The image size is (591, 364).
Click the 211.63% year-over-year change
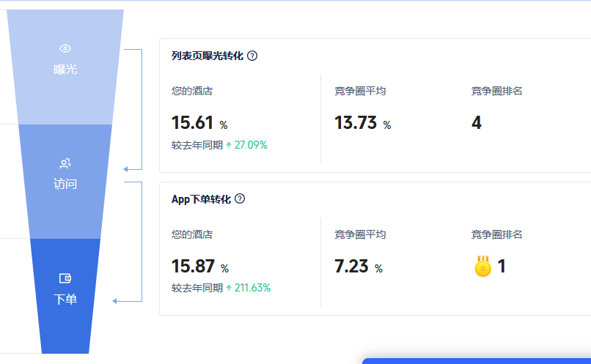pyautogui.click(x=252, y=288)
